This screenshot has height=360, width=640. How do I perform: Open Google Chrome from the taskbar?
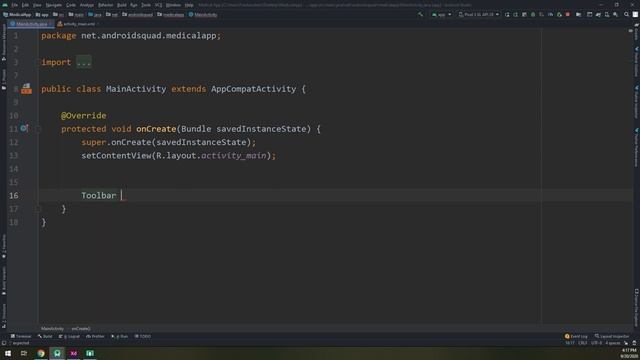click(41, 353)
